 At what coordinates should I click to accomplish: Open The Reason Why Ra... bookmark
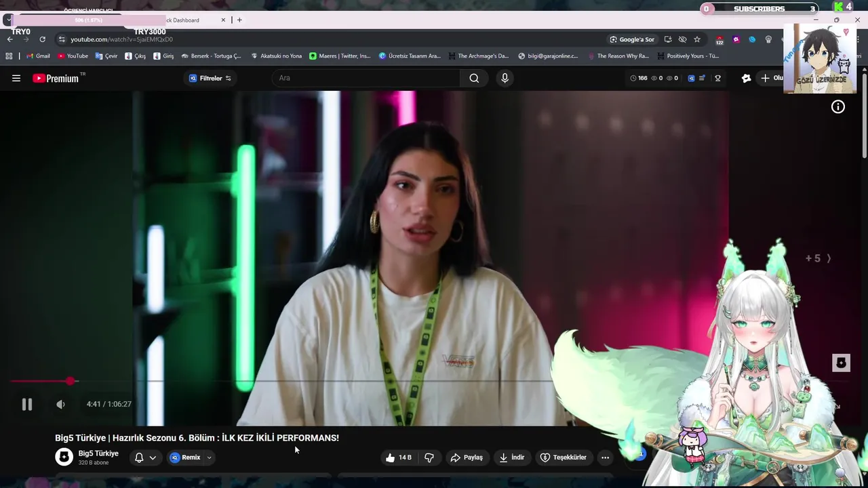pos(618,56)
